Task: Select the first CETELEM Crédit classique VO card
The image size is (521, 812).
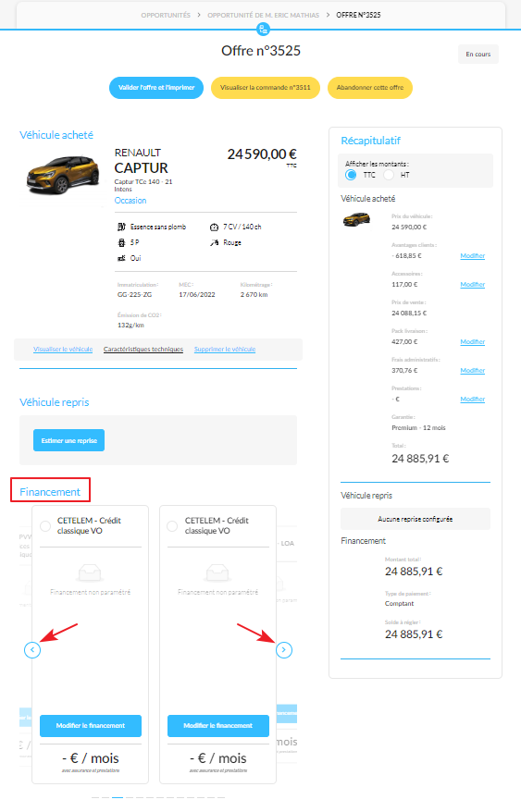Action: 45,526
